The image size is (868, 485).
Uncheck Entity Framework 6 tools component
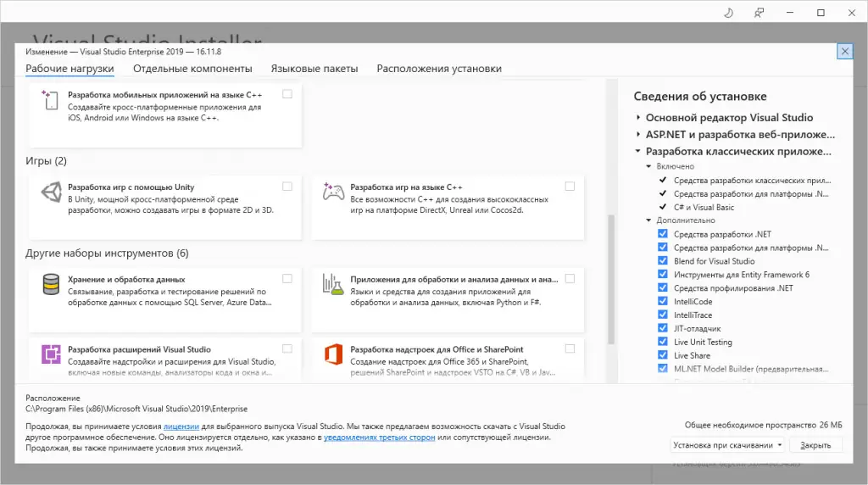663,274
